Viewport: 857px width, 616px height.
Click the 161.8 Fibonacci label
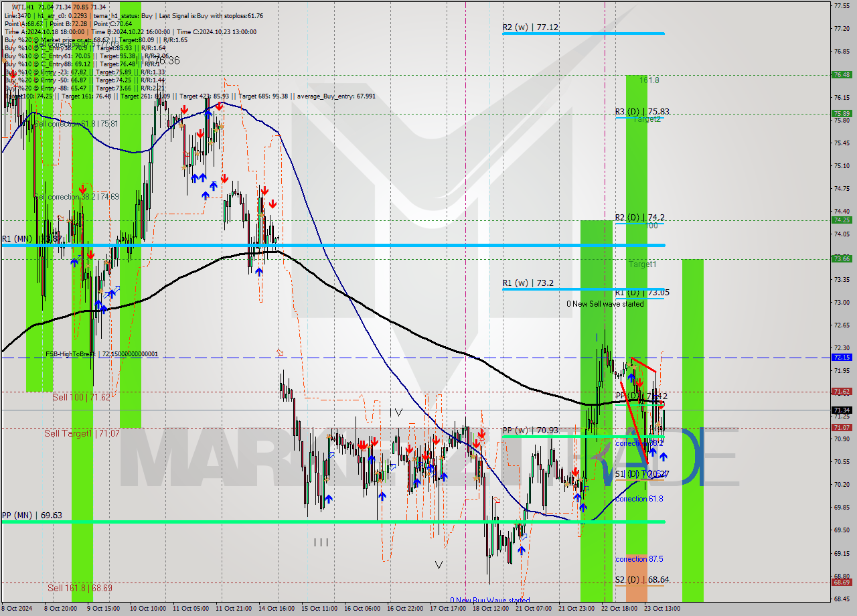pos(649,80)
